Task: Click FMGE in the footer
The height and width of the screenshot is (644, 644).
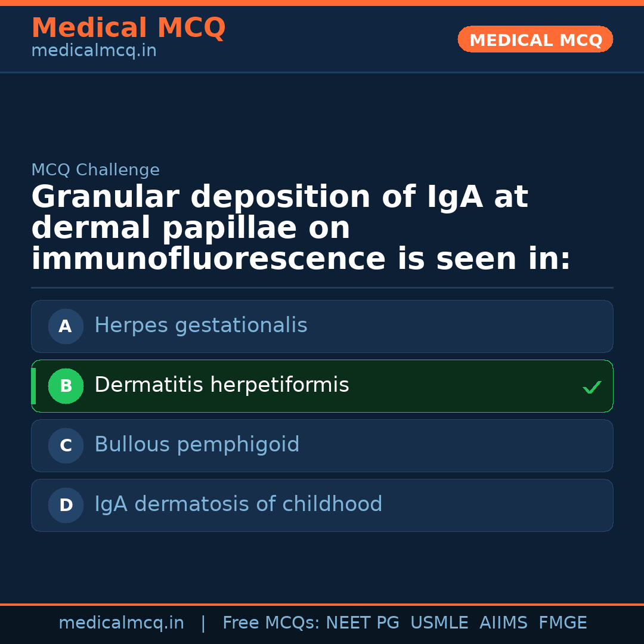Action: click(x=562, y=623)
